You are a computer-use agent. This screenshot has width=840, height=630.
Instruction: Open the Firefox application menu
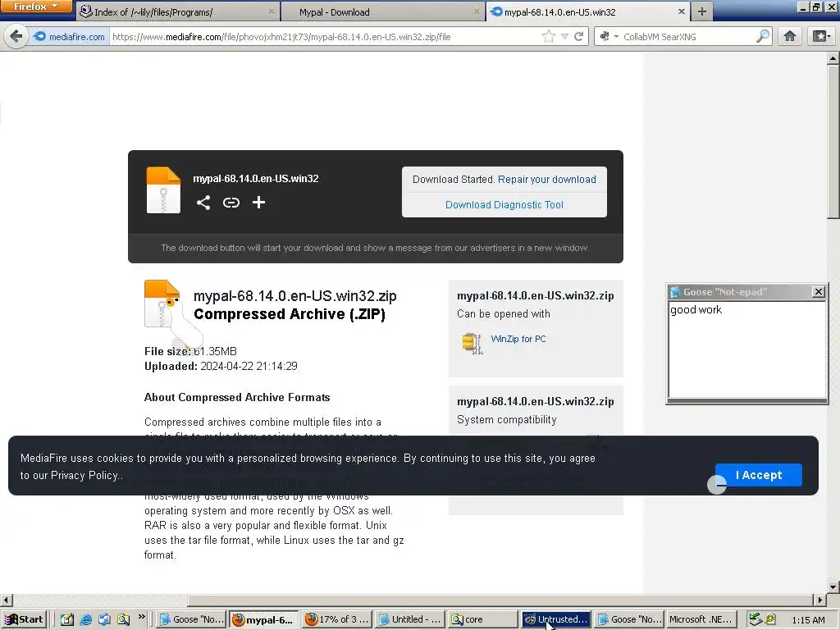35,7
